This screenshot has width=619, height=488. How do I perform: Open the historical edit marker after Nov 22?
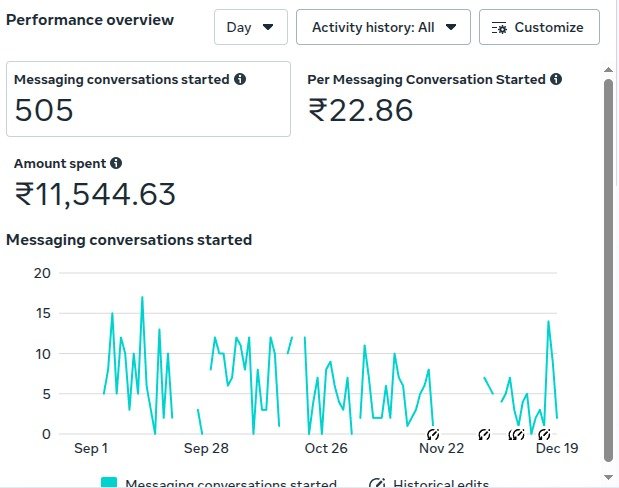coord(484,435)
